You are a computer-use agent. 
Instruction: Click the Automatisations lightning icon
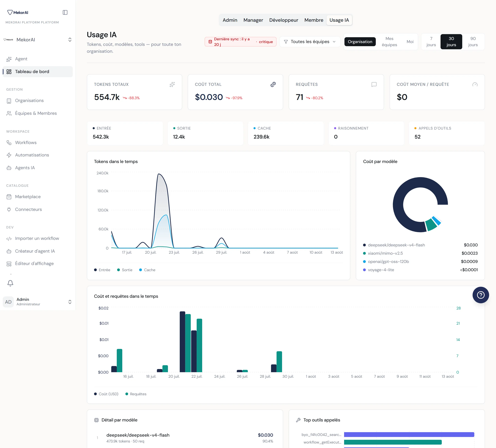coord(9,155)
